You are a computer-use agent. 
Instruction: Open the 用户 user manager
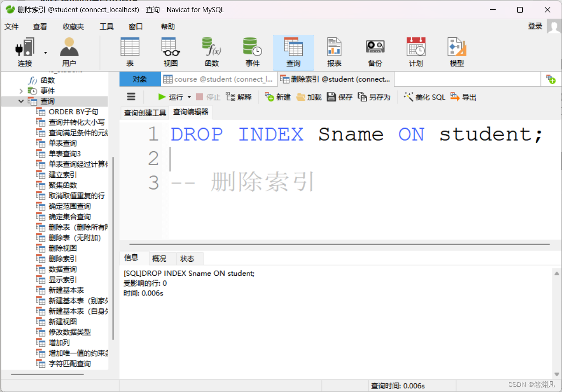pos(69,52)
